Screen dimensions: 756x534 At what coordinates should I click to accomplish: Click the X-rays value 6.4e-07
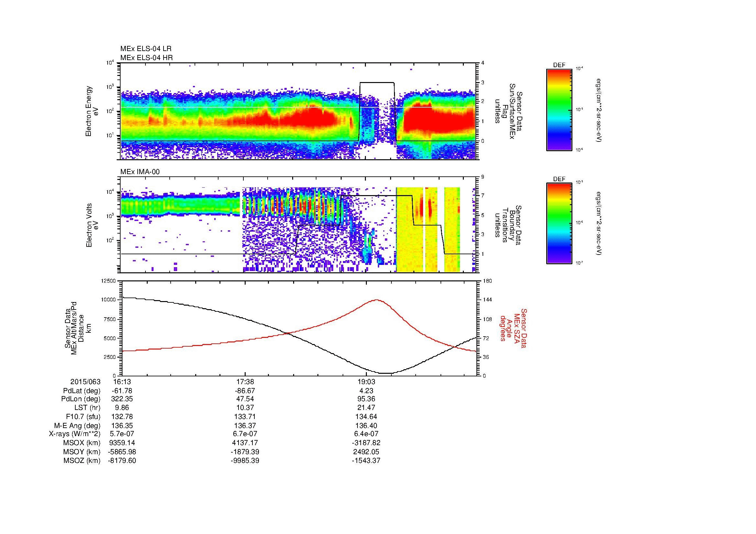coord(366,434)
